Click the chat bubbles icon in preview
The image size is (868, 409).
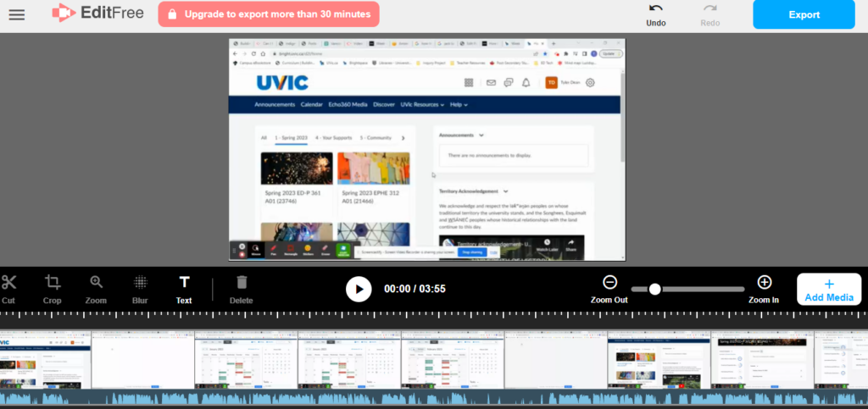tap(509, 83)
